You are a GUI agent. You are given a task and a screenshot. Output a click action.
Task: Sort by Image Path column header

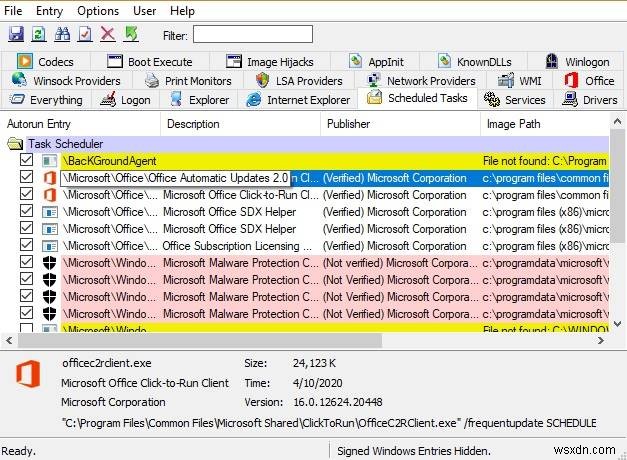pyautogui.click(x=545, y=124)
